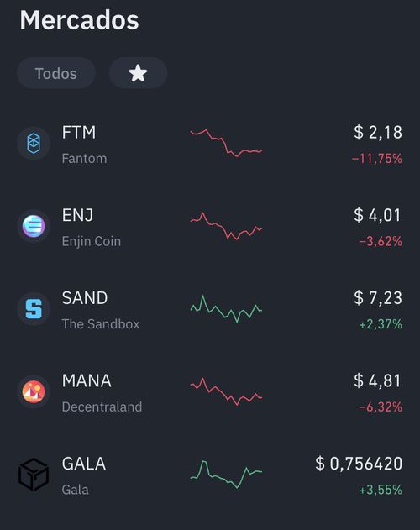The image size is (420, 530).
Task: Switch to the star favorites tab
Action: pos(138,73)
